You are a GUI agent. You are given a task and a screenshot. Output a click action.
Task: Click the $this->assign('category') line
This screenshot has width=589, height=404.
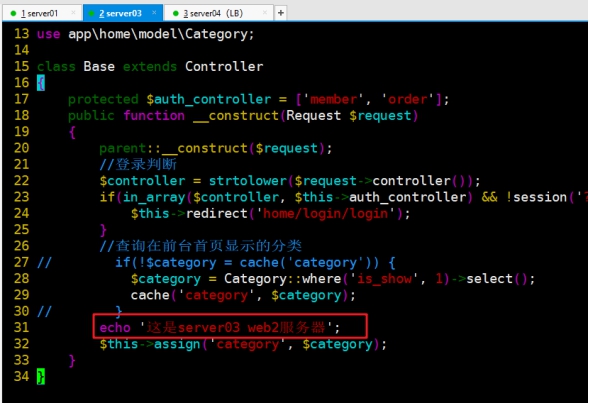243,344
